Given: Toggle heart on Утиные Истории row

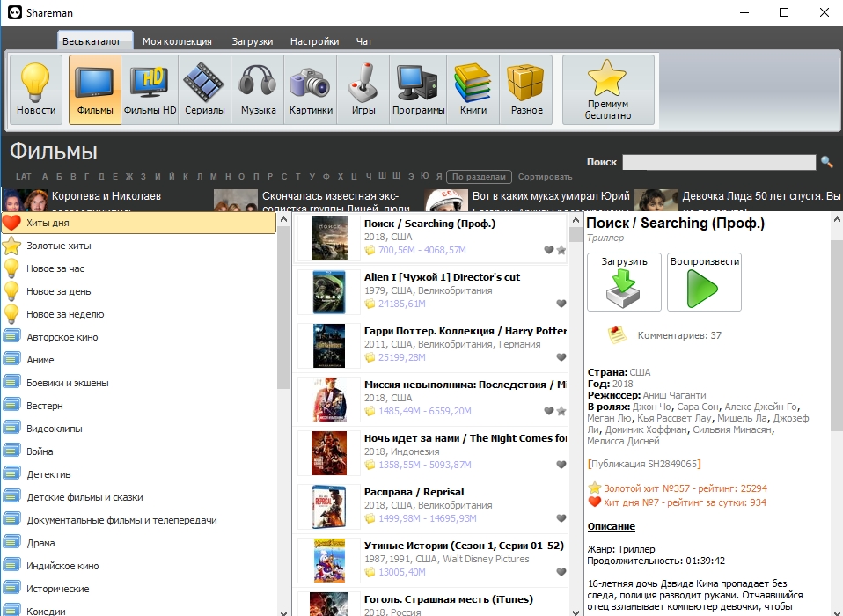Looking at the screenshot, I should [x=561, y=572].
